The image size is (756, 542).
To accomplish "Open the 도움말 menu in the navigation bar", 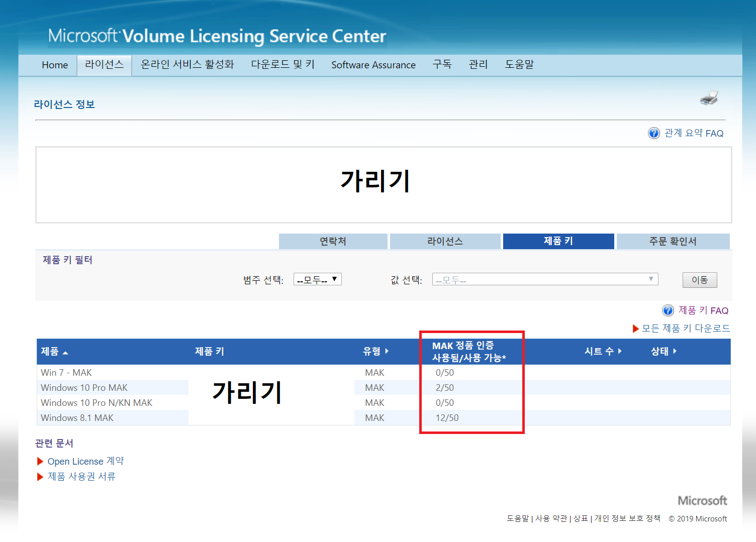I will point(520,65).
